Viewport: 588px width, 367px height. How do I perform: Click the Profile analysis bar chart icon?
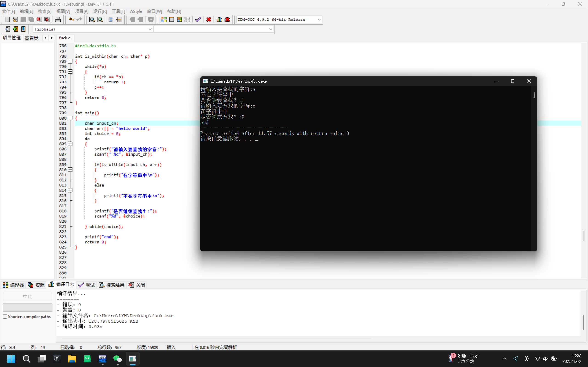(219, 19)
